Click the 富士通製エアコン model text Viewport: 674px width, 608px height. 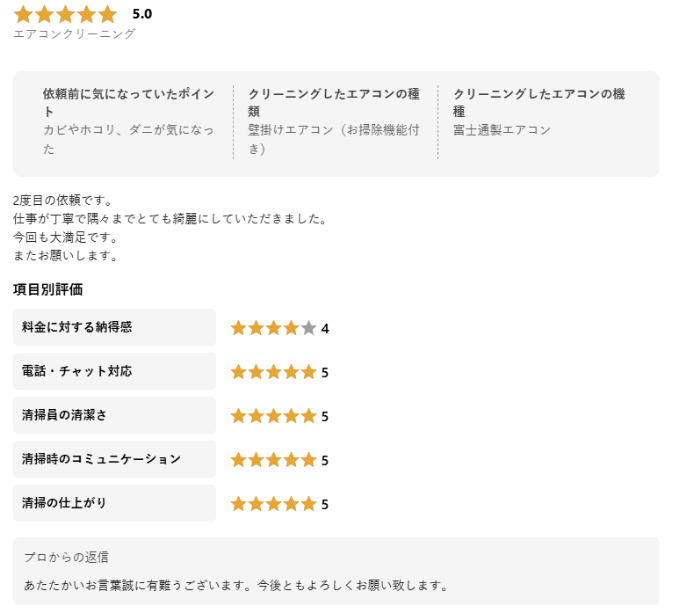pos(502,130)
